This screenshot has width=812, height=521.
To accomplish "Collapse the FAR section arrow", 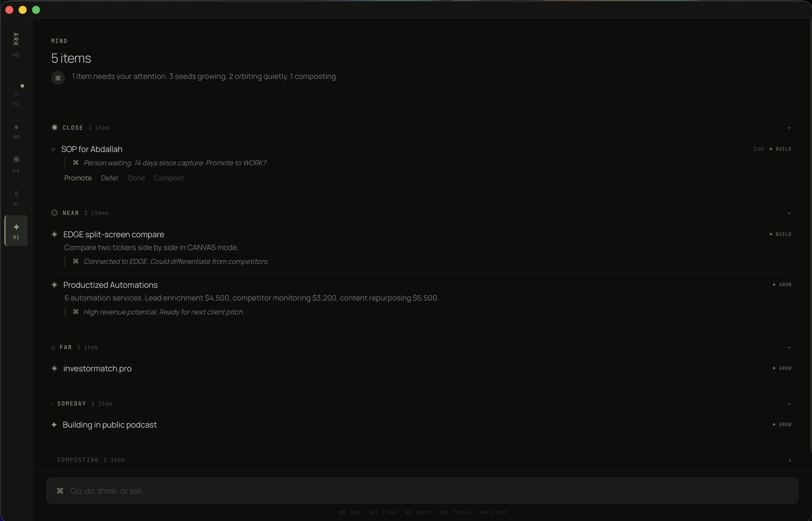I will tap(789, 348).
